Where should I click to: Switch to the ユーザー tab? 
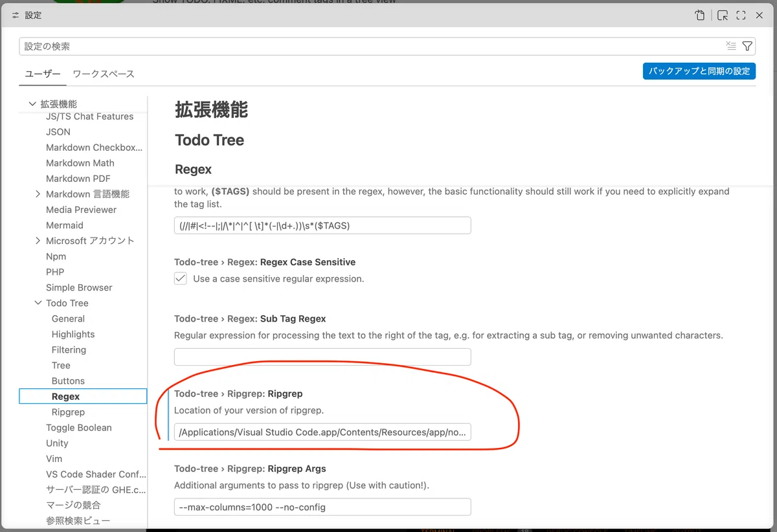(x=43, y=74)
